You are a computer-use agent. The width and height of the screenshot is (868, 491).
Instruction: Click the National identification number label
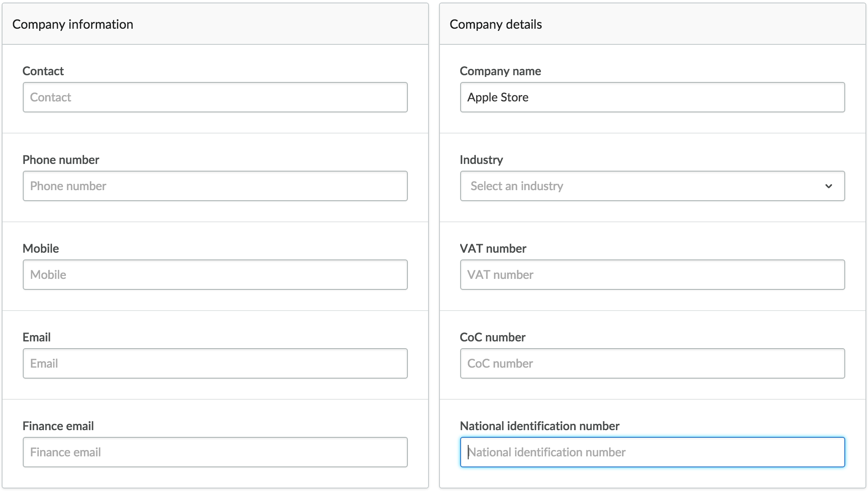pyautogui.click(x=540, y=426)
